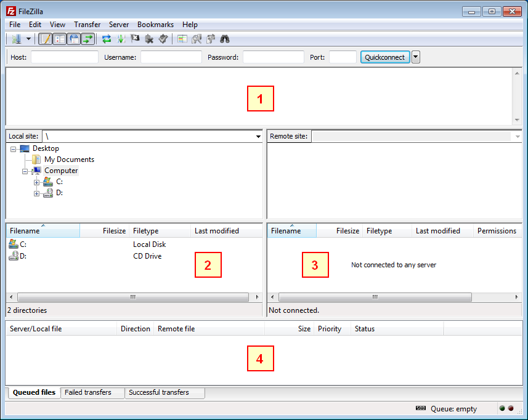Toggle the local directory tree display

(x=60, y=39)
